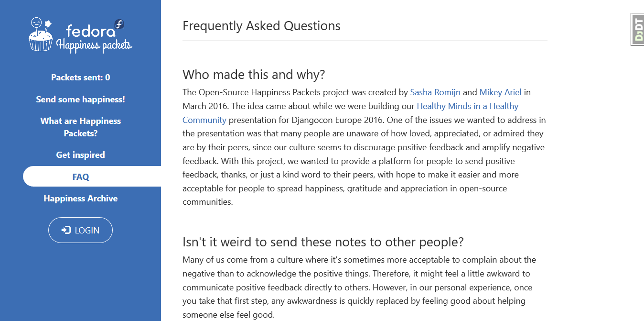Follow the 'Sasha Romijn' link
Image resolution: width=644 pixels, height=321 pixels.
435,92
